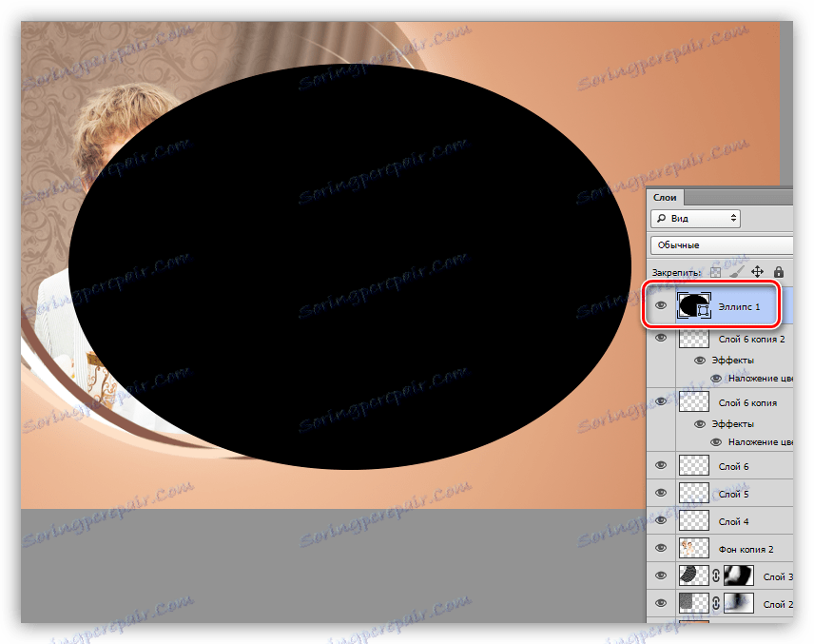Select the Фон копия 2 layer name

point(746,550)
